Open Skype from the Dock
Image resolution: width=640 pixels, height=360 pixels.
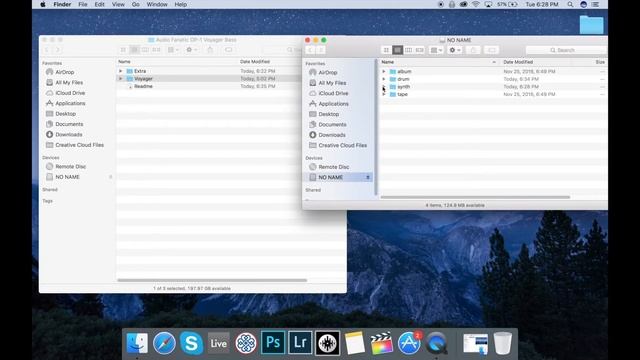click(x=191, y=343)
